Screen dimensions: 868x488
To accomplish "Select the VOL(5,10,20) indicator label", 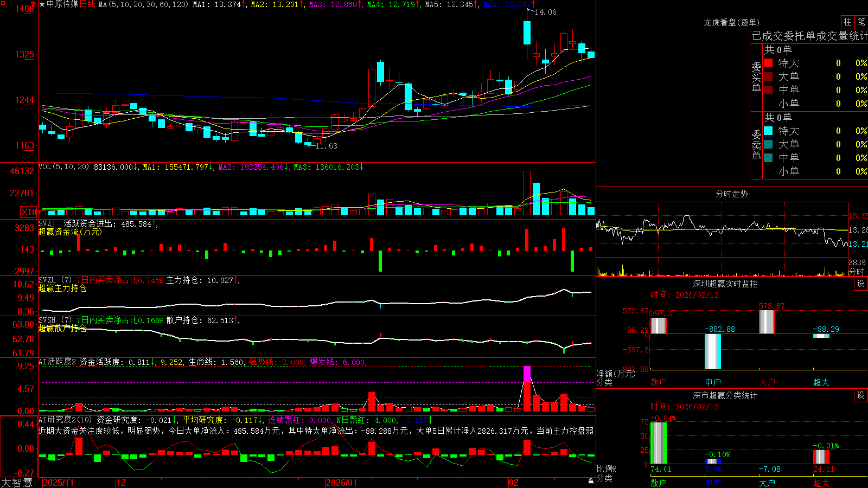I will [64, 167].
